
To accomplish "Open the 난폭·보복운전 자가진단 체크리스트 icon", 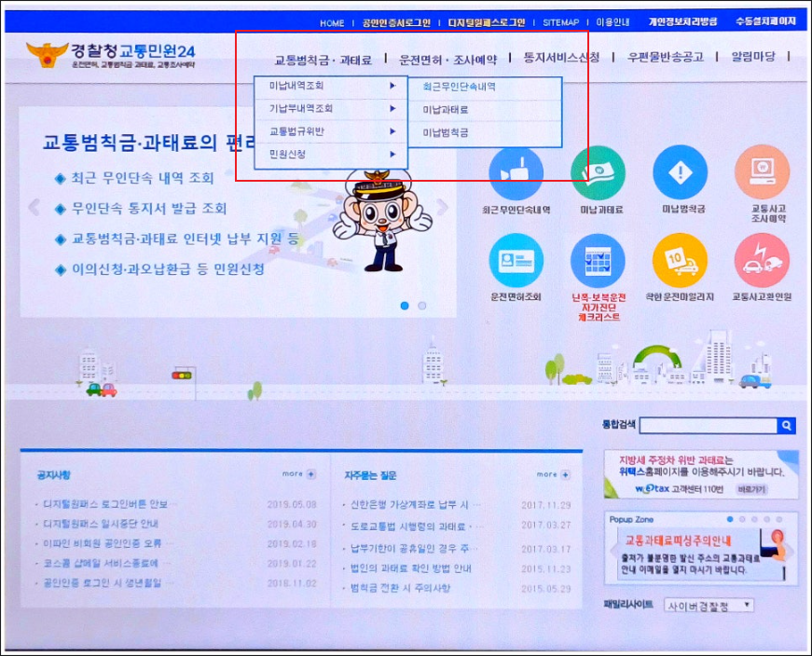I will (598, 263).
